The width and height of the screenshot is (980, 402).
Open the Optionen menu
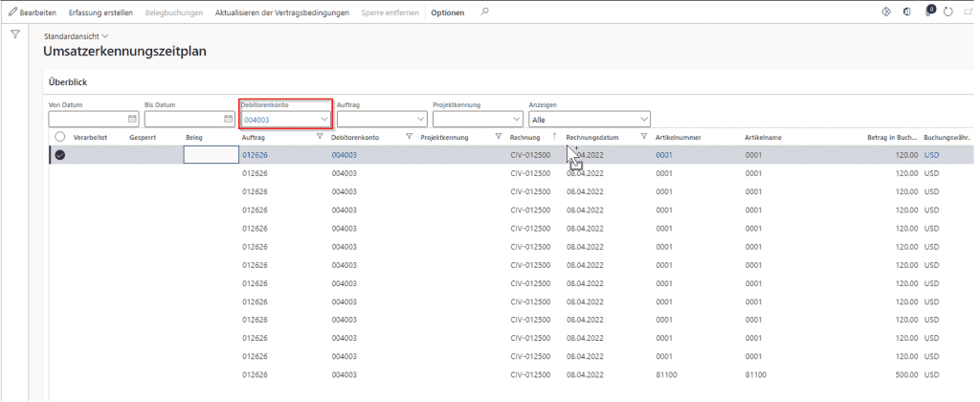pyautogui.click(x=447, y=11)
